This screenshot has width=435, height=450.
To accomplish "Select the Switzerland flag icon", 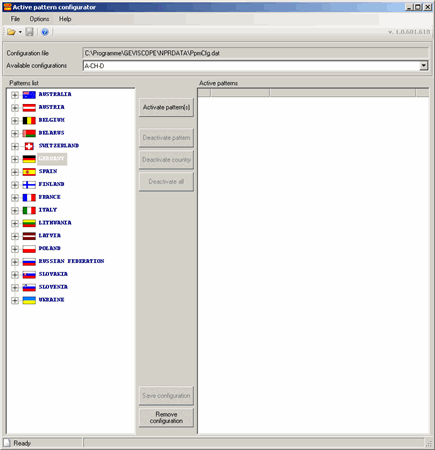I will tap(29, 146).
